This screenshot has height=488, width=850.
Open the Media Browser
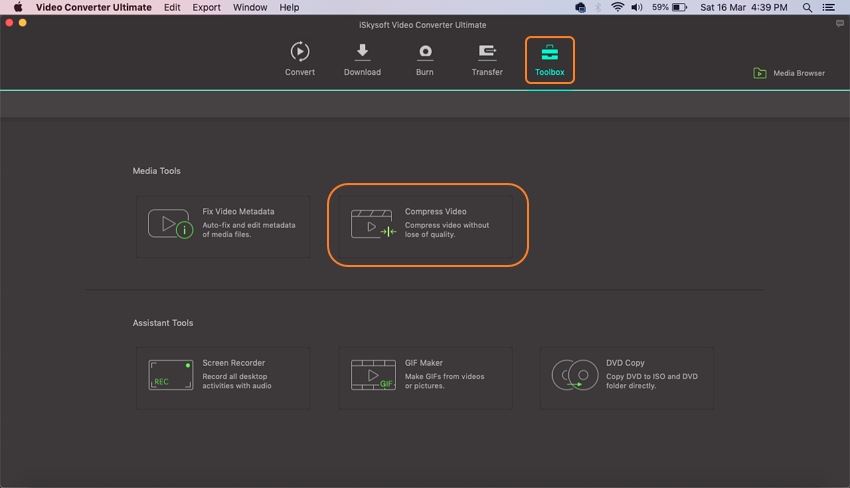click(789, 73)
